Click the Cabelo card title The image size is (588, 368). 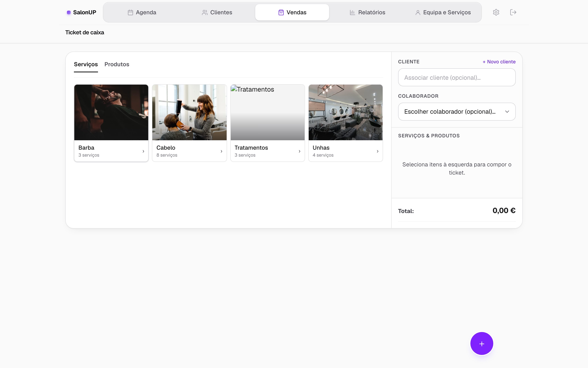pos(166,148)
